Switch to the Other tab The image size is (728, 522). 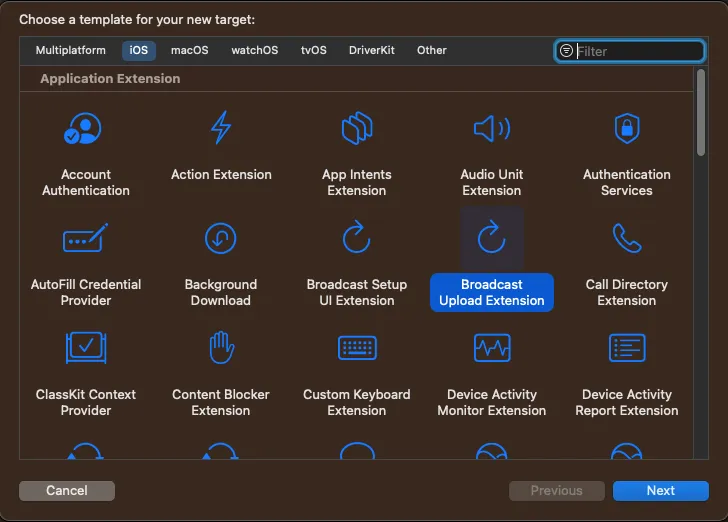coord(431,50)
